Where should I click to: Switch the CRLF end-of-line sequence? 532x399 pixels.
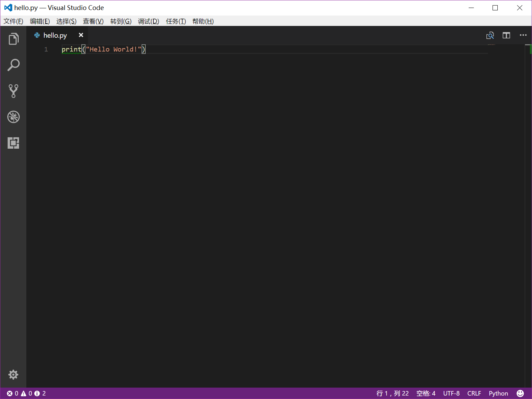point(474,393)
